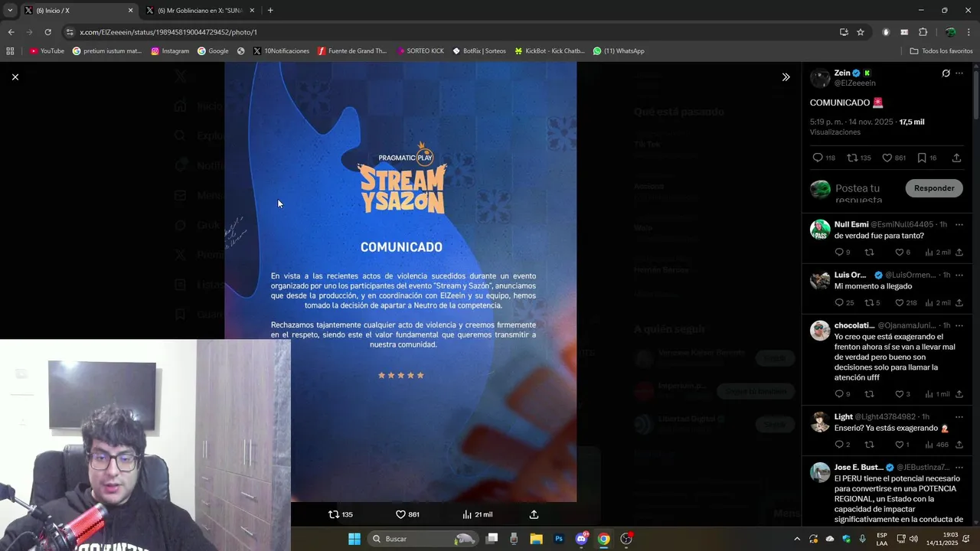
Task: Open more options on Luis Or...'s comment
Action: point(959,275)
